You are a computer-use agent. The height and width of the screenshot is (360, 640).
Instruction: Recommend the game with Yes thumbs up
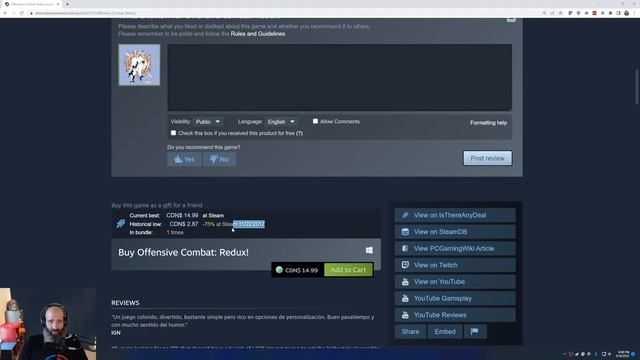(x=184, y=159)
